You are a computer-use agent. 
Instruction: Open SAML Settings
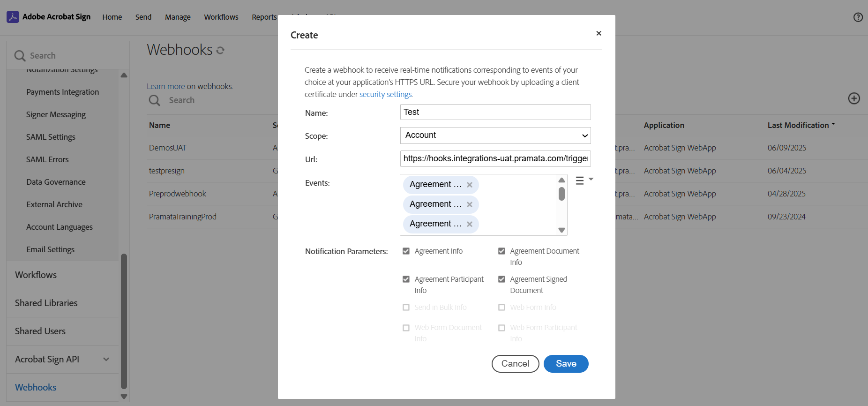(x=51, y=137)
